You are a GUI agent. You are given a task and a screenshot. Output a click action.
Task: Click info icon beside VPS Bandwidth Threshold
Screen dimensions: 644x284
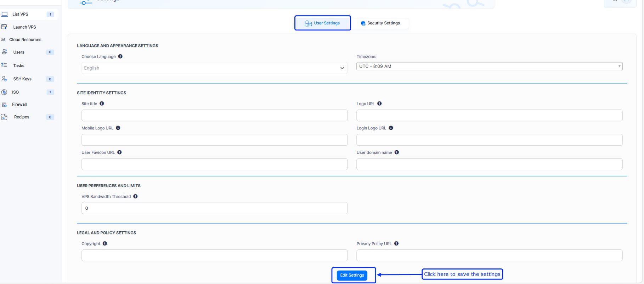pyautogui.click(x=135, y=197)
